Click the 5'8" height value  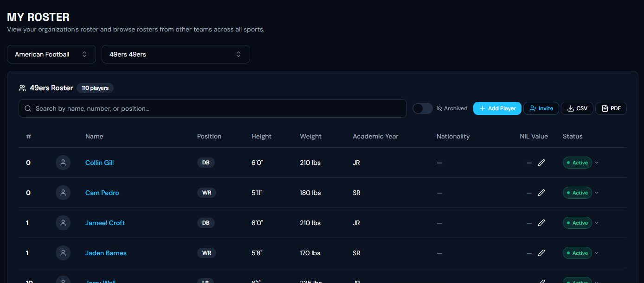click(257, 253)
